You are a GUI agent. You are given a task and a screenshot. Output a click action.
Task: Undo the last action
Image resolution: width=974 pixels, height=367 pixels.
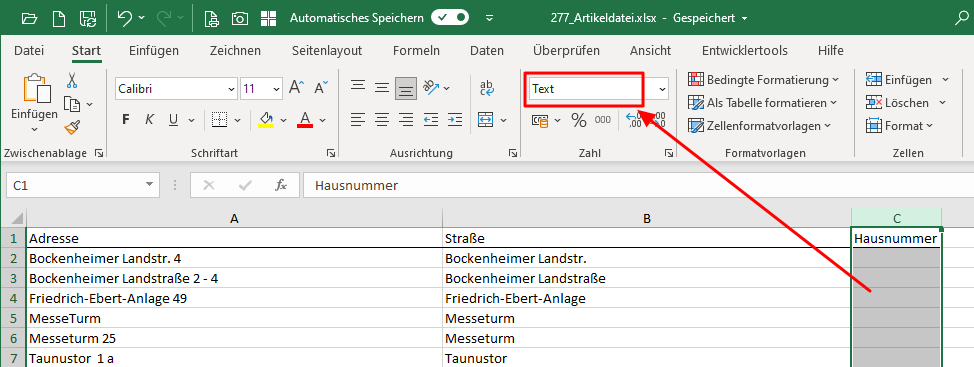pyautogui.click(x=124, y=19)
